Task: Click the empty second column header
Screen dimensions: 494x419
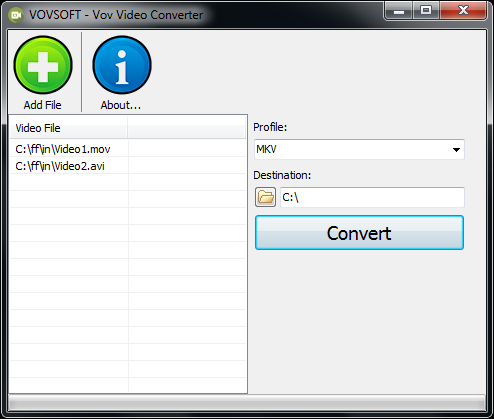Action: click(187, 128)
